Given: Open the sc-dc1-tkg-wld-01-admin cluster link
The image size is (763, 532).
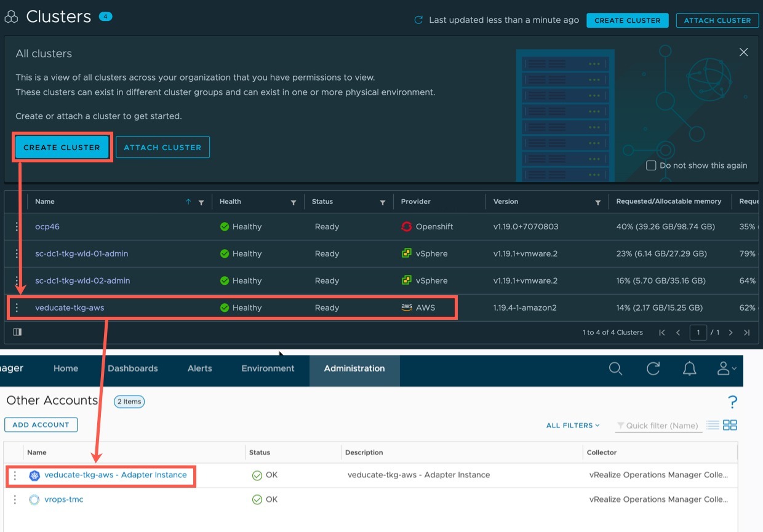Looking at the screenshot, I should 82,254.
